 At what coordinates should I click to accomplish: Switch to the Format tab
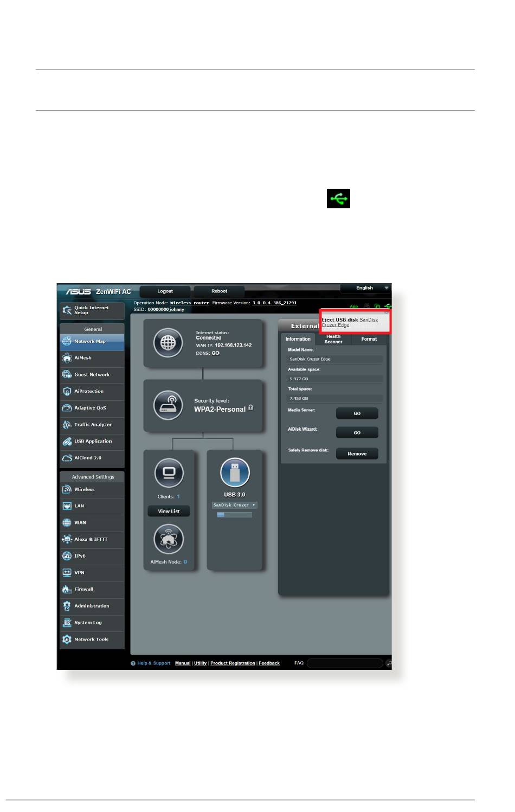(369, 339)
